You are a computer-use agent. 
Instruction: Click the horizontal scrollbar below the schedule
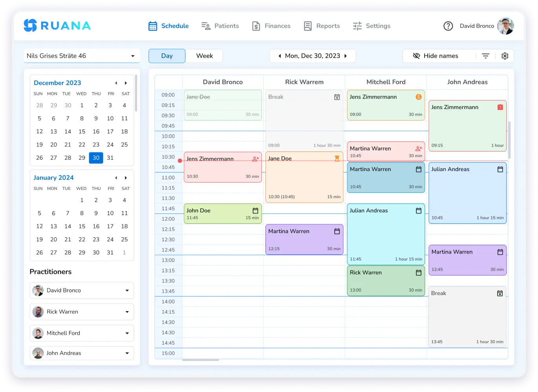click(201, 359)
